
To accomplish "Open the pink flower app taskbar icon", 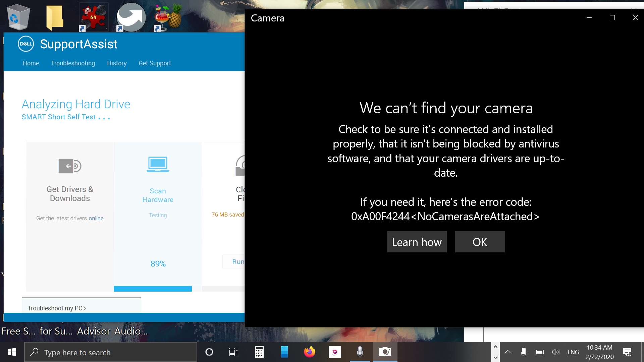I will click(335, 352).
